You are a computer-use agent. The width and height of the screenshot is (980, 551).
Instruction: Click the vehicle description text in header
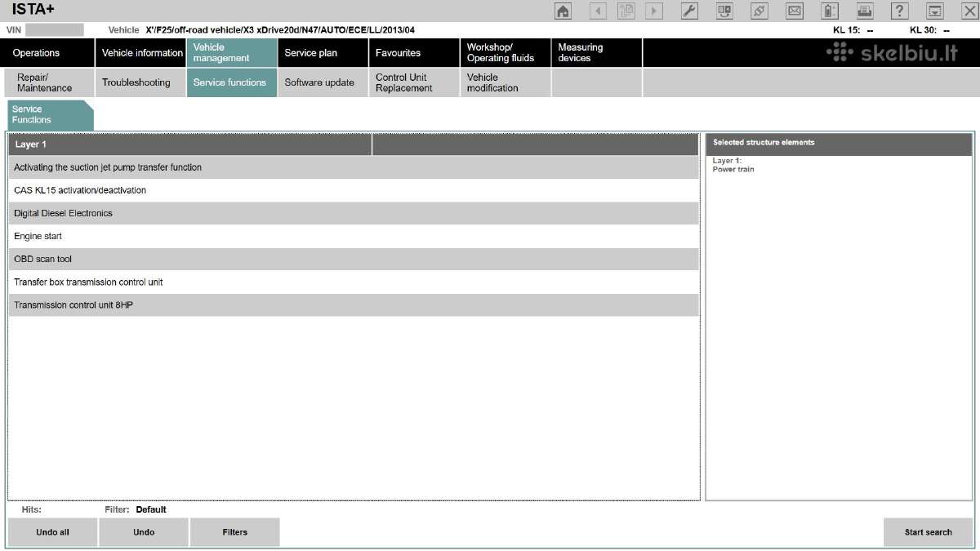(x=280, y=30)
